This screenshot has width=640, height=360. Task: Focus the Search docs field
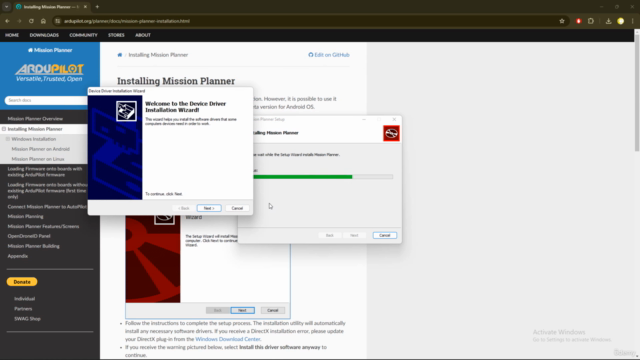click(x=46, y=100)
